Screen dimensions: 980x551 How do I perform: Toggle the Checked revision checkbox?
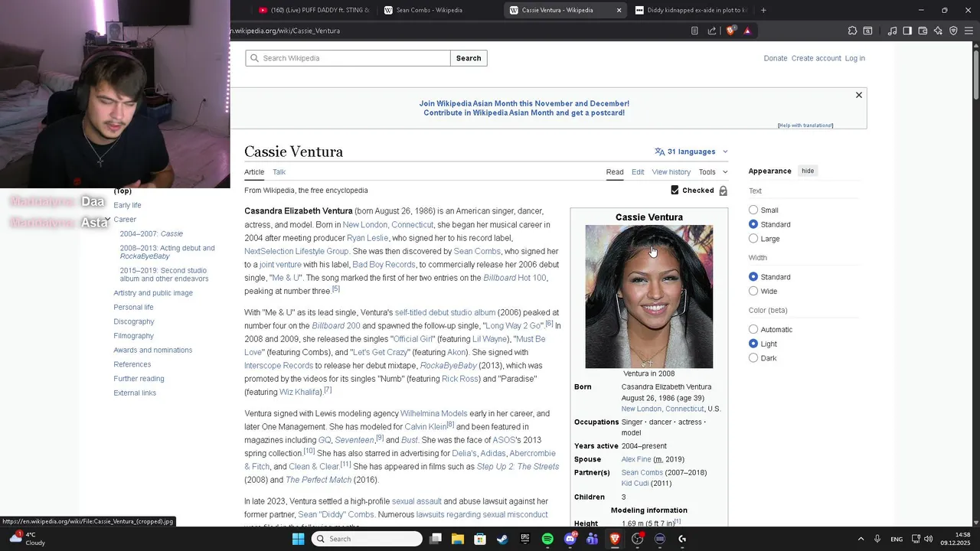pos(675,190)
